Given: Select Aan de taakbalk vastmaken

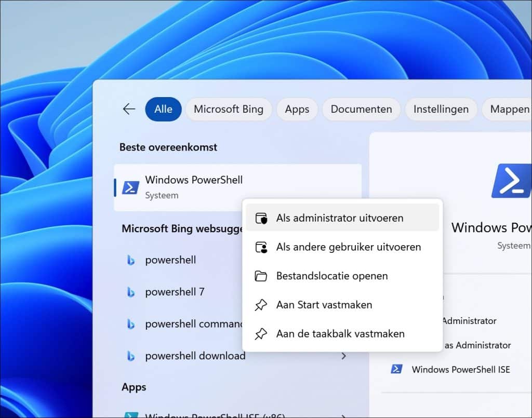Looking at the screenshot, I should 342,333.
